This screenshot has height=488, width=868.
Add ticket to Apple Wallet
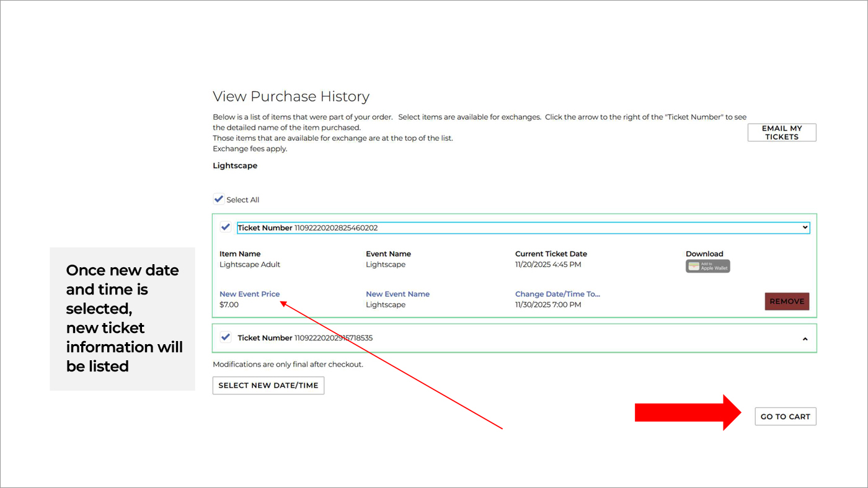pyautogui.click(x=707, y=266)
